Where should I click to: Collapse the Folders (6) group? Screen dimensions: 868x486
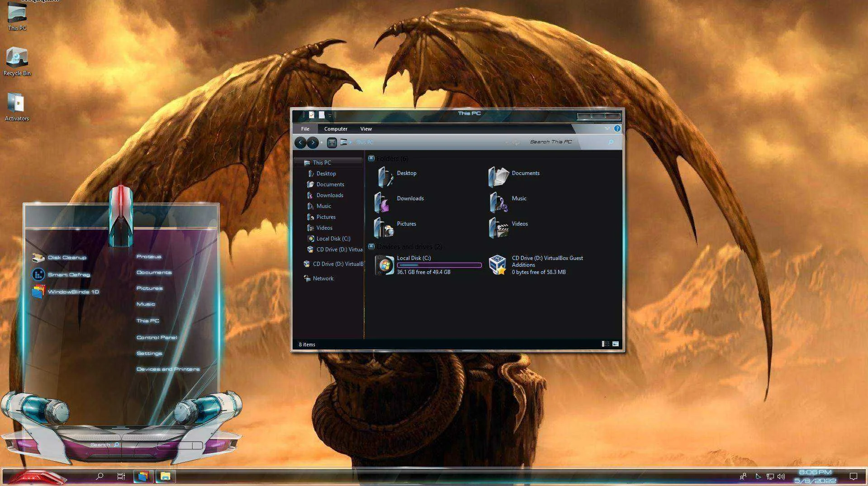pyautogui.click(x=371, y=158)
